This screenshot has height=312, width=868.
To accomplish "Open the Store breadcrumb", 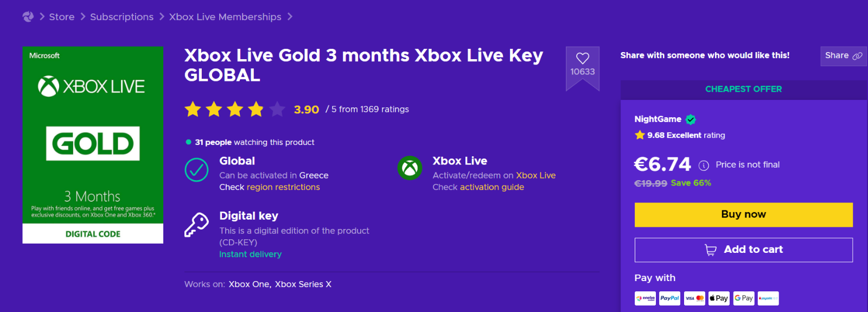I will pos(62,17).
